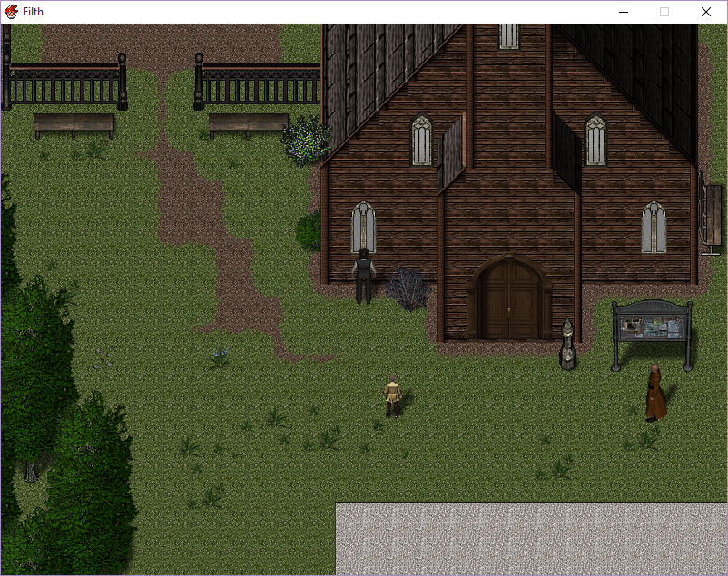Click the blue flower in the grass
This screenshot has width=728, height=576.
click(220, 358)
